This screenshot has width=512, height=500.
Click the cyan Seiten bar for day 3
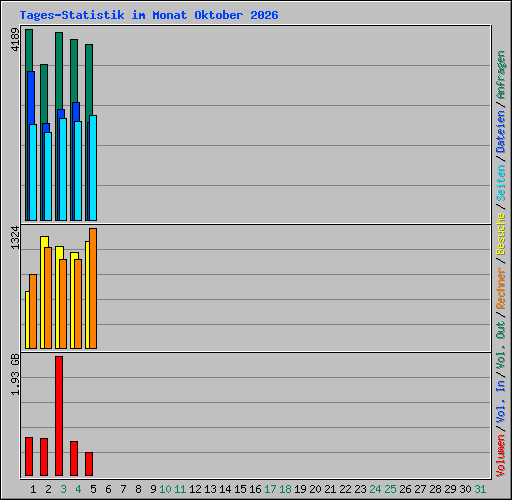tap(63, 169)
